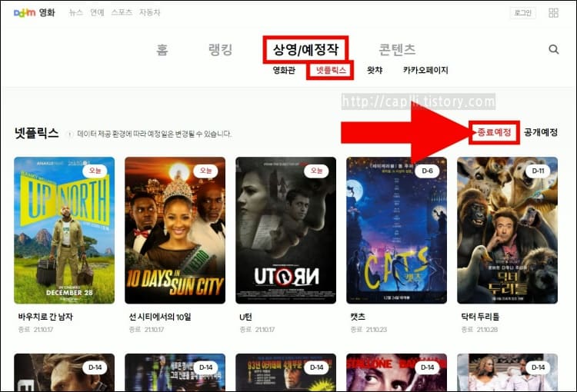Click the D-11 badge on 닥터 두리틀 poster
This screenshot has width=577, height=392.
coord(538,171)
